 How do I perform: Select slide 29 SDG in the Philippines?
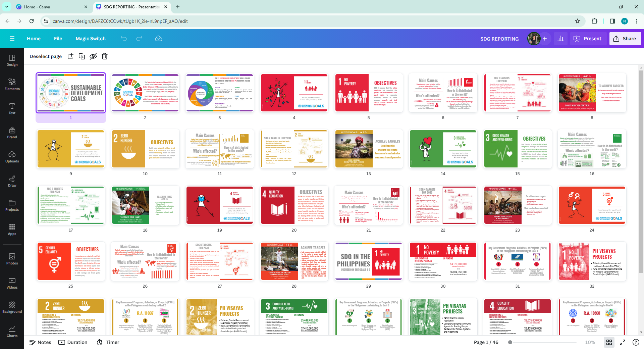coord(369,261)
